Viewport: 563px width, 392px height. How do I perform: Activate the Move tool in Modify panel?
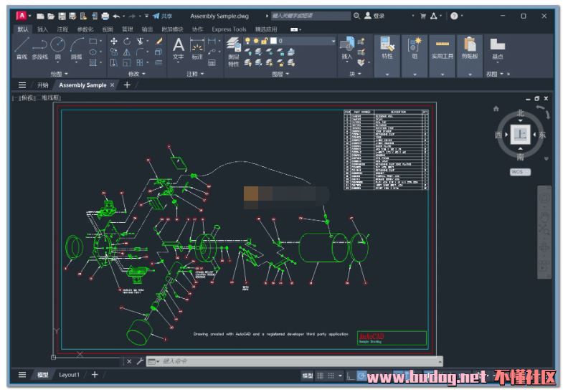pos(114,42)
